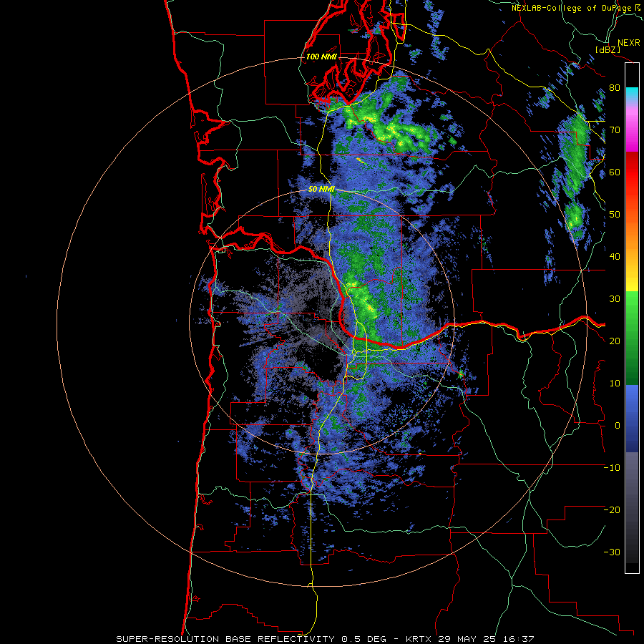Click the [dBZ] unit label

(x=608, y=49)
